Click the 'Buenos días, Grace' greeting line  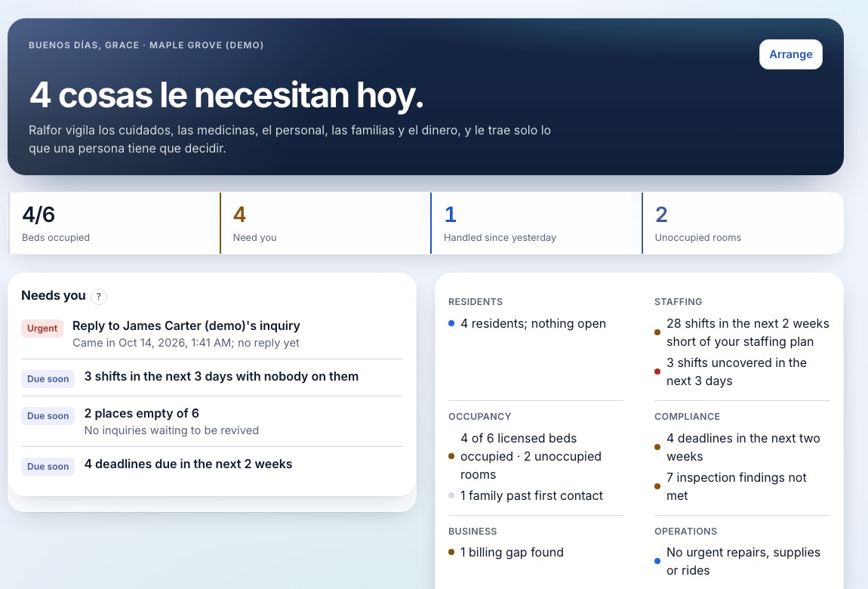[x=146, y=45]
